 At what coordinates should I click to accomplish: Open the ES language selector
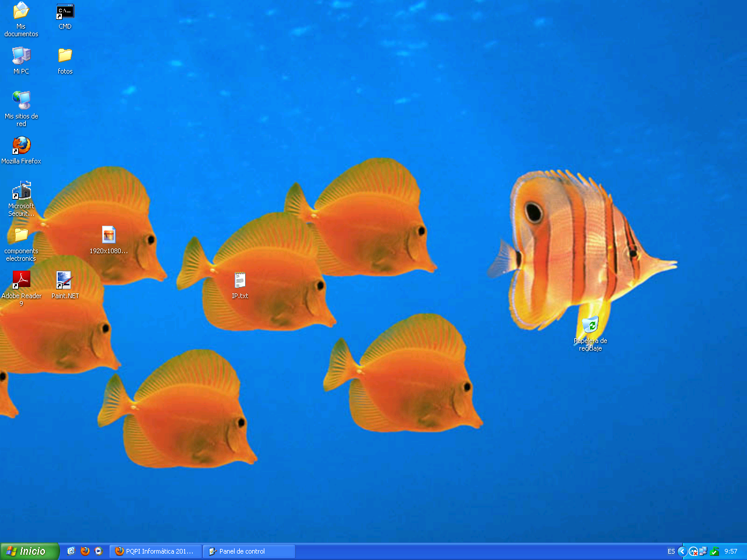click(x=671, y=551)
